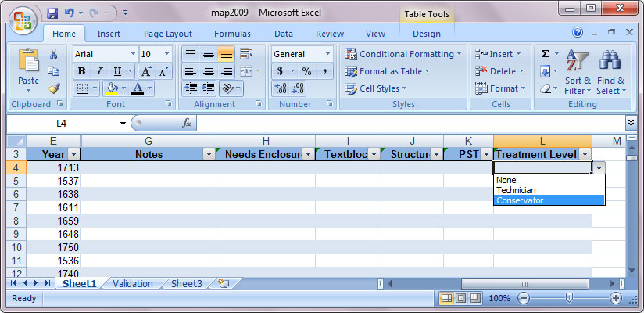Screen dimensions: 644x313
Task: Apply Comma Style number format
Action: tap(324, 71)
